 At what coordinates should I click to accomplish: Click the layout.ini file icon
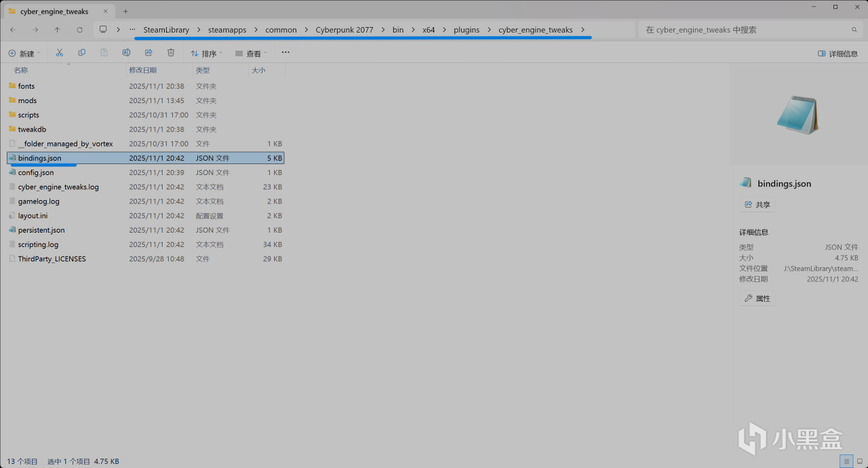pos(12,216)
